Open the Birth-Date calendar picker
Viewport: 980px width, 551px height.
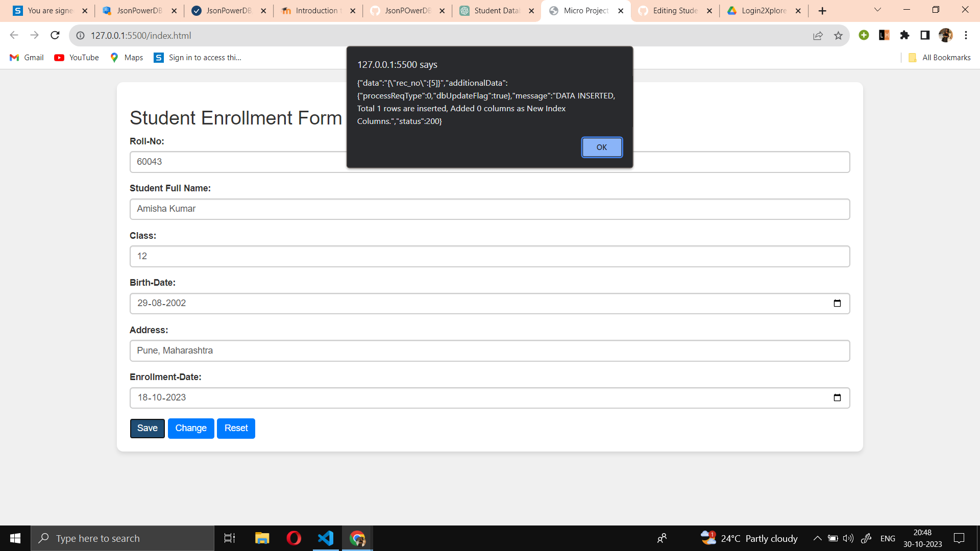click(x=837, y=303)
